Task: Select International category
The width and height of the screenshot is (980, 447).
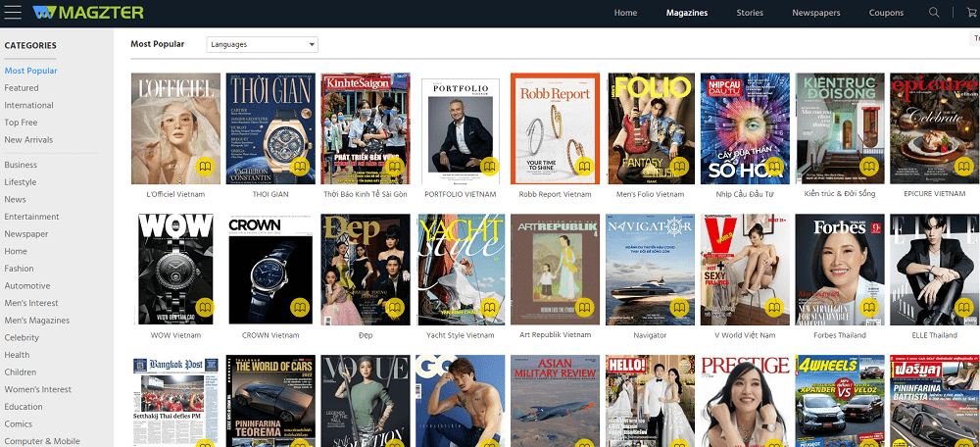Action: point(28,105)
